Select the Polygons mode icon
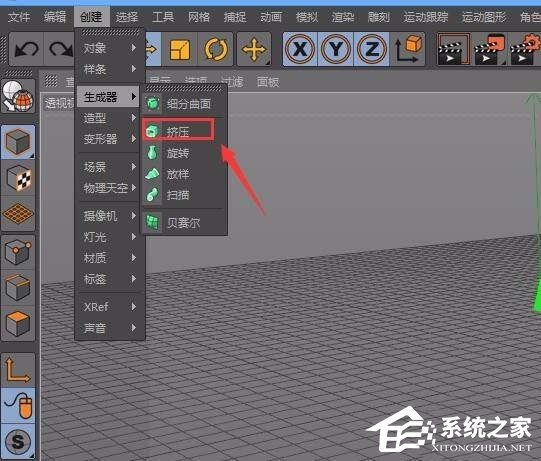 (18, 324)
